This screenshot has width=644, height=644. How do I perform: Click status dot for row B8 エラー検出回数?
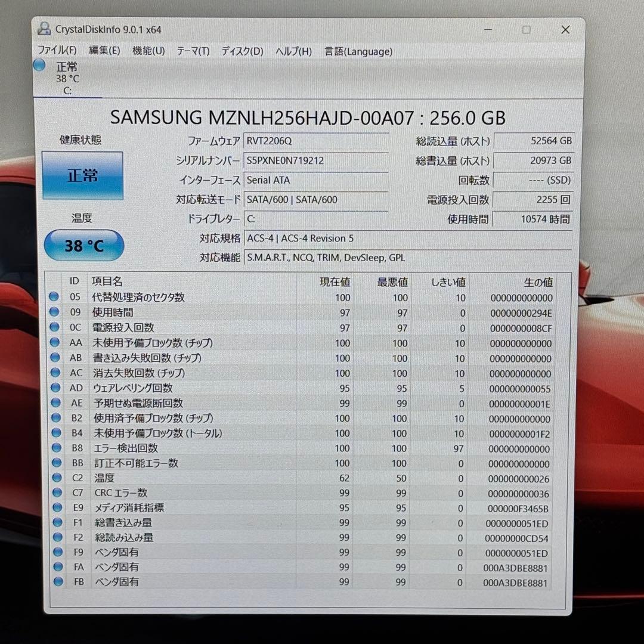click(56, 447)
